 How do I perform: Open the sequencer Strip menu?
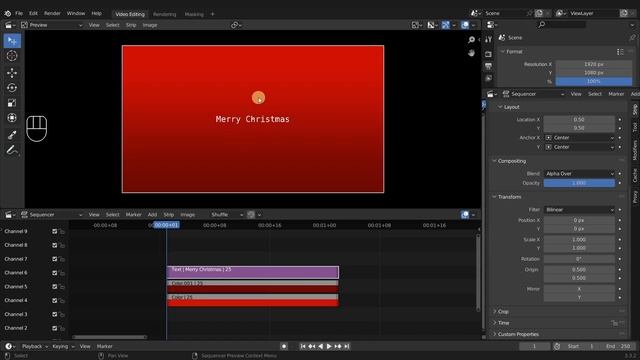click(169, 215)
